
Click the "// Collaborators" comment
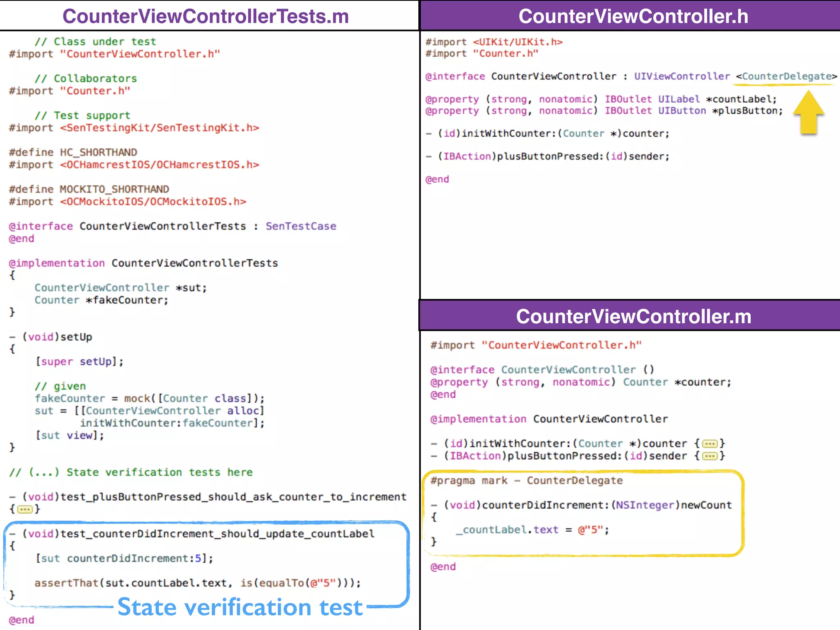86,79
